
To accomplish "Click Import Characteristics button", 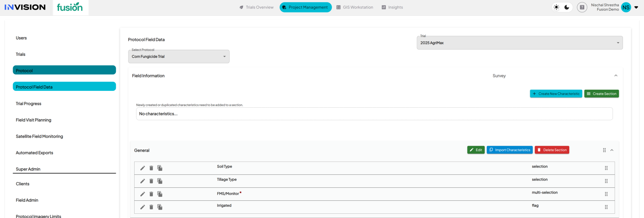I will click(x=509, y=150).
